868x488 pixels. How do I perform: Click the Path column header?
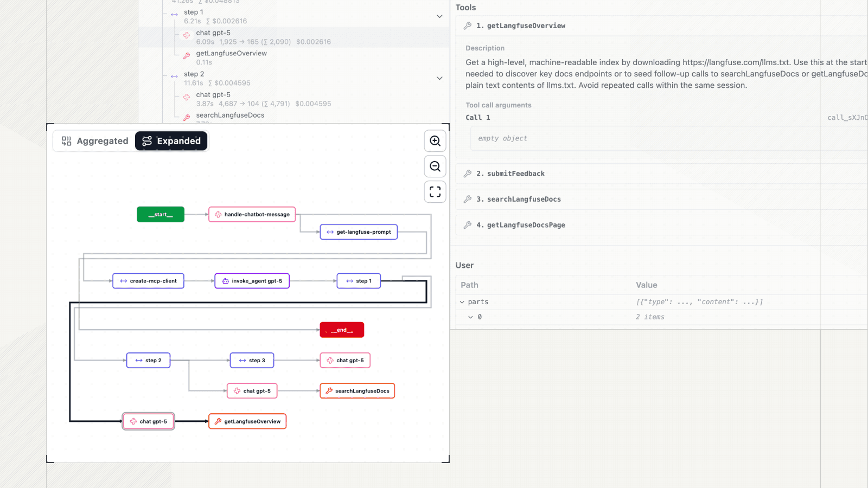[470, 285]
